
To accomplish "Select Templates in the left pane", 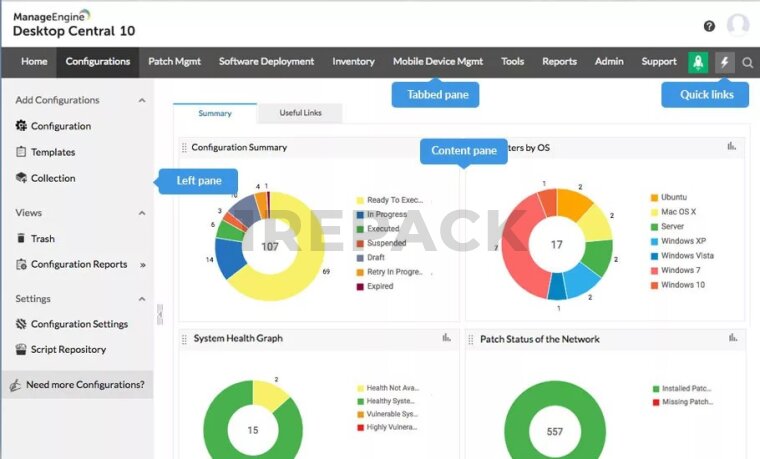I will pyautogui.click(x=52, y=152).
